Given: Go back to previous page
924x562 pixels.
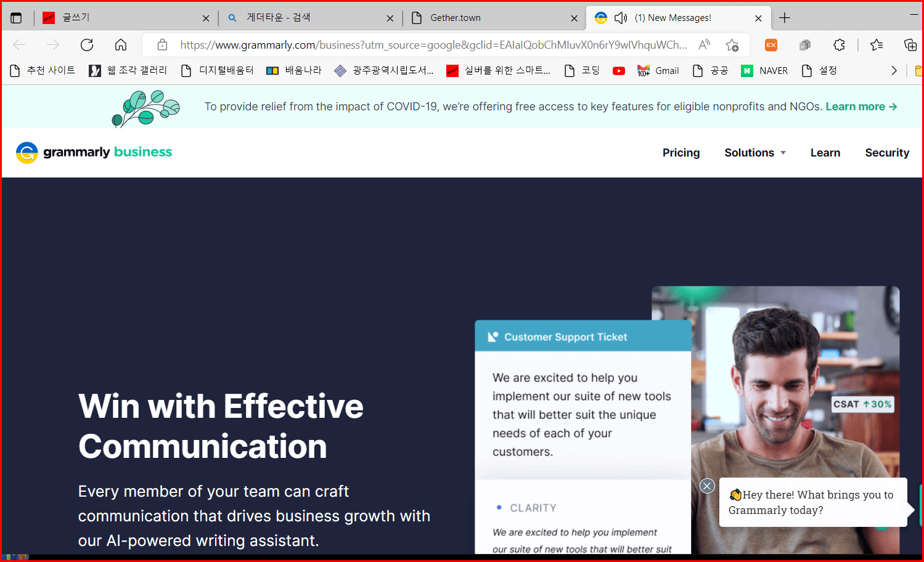Looking at the screenshot, I should tap(19, 45).
